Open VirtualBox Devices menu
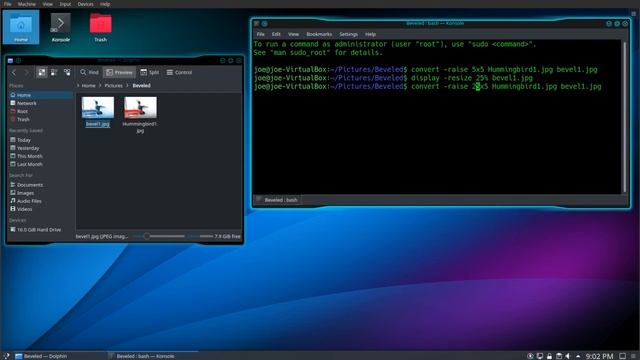The width and height of the screenshot is (640, 360). [85, 4]
